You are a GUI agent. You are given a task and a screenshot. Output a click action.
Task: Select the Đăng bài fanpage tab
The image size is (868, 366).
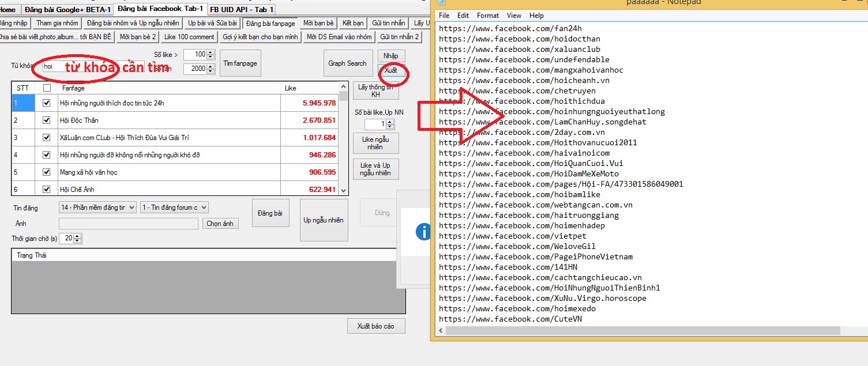(x=270, y=23)
